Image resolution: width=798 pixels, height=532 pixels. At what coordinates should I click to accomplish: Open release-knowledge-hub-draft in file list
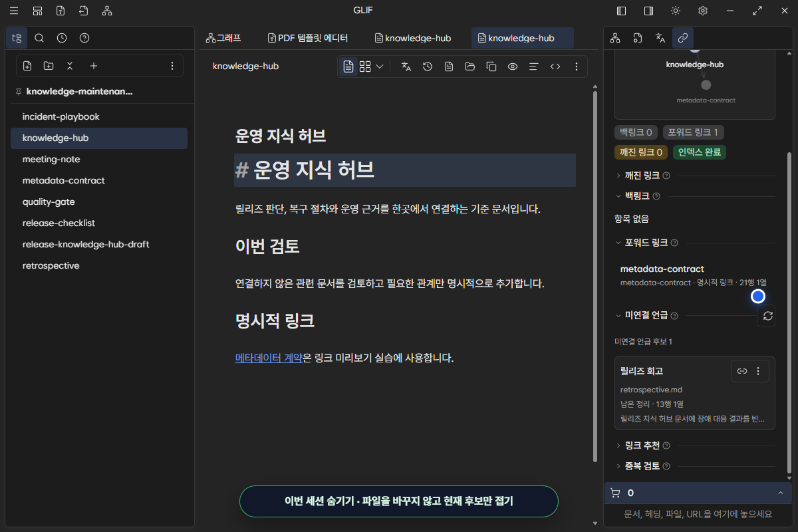click(x=99, y=245)
